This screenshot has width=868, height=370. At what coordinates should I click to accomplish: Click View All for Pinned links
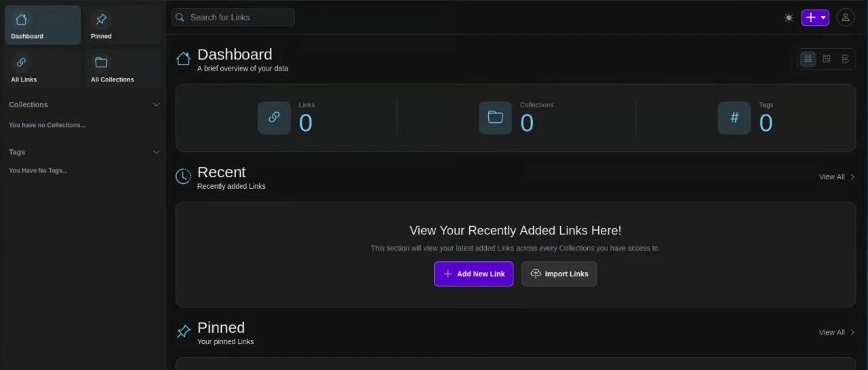pos(836,332)
